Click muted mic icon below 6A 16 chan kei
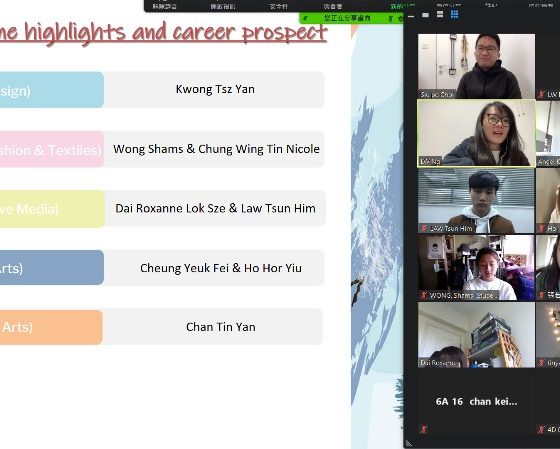 [x=424, y=429]
